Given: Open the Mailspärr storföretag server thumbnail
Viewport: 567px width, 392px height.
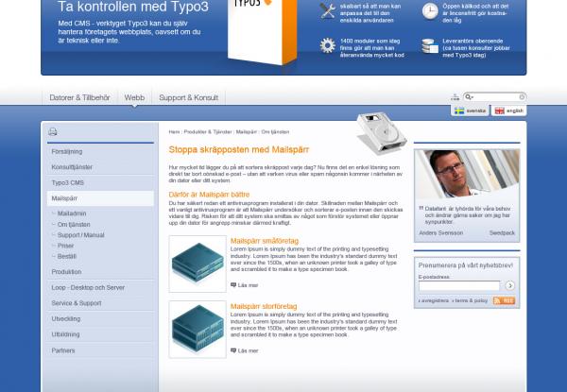Looking at the screenshot, I should (198, 329).
